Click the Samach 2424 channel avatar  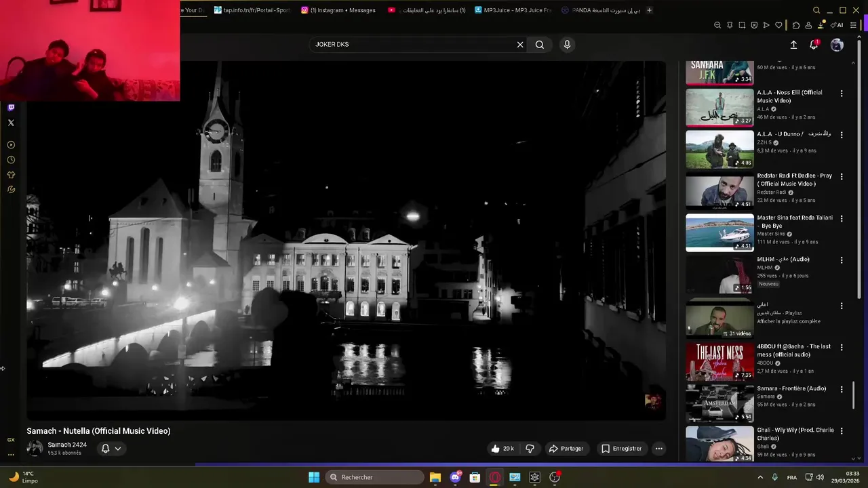[x=35, y=448]
